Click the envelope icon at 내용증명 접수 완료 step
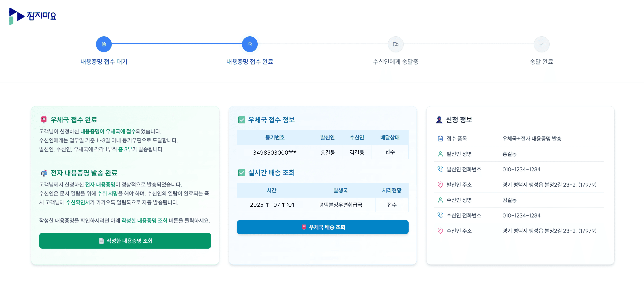The width and height of the screenshot is (644, 295). coord(250,44)
